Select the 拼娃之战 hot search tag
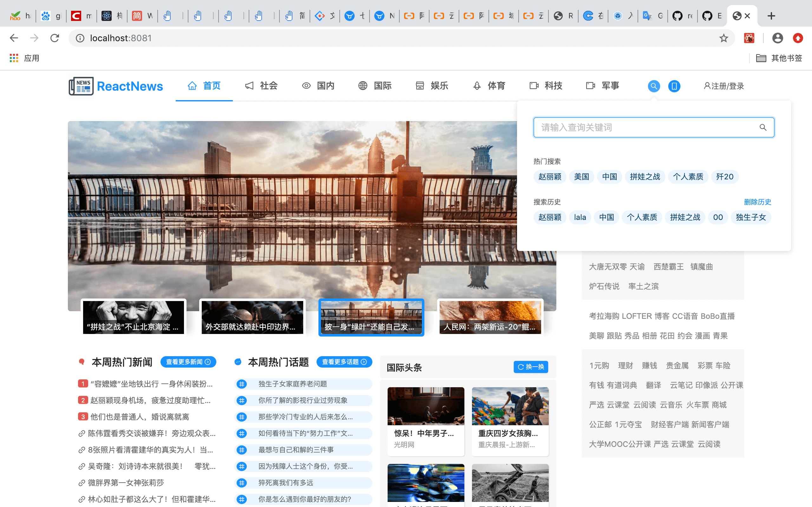 coord(645,177)
